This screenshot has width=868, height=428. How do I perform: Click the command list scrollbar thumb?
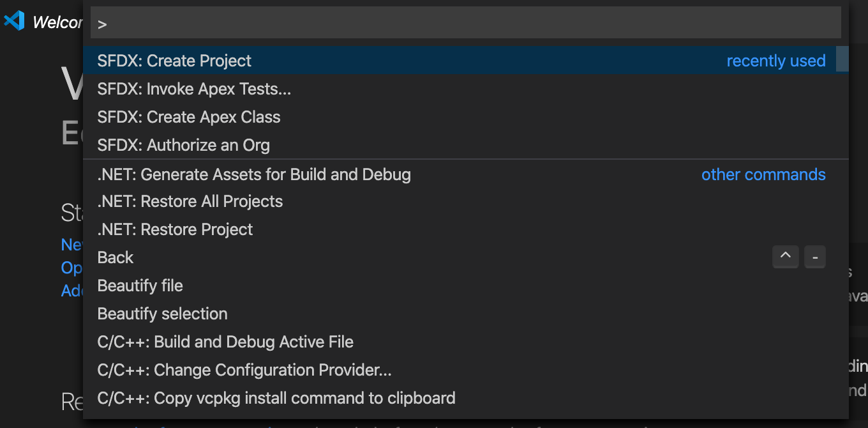click(x=842, y=58)
